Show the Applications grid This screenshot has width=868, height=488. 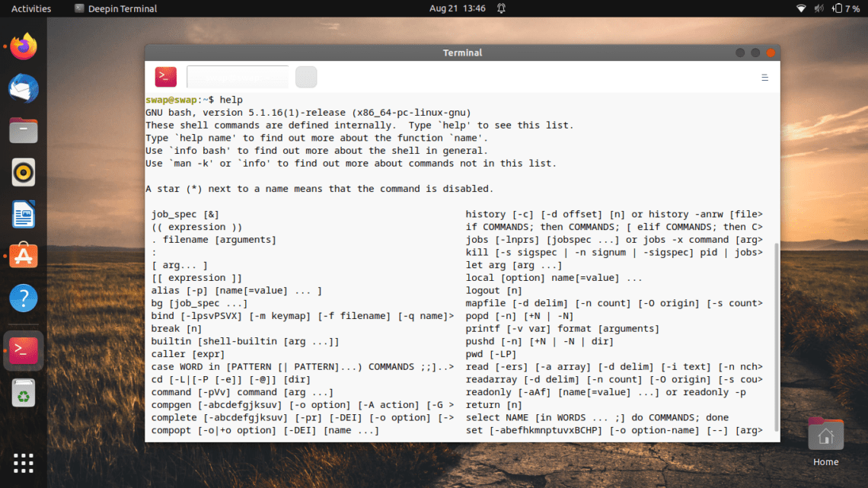coord(22,463)
